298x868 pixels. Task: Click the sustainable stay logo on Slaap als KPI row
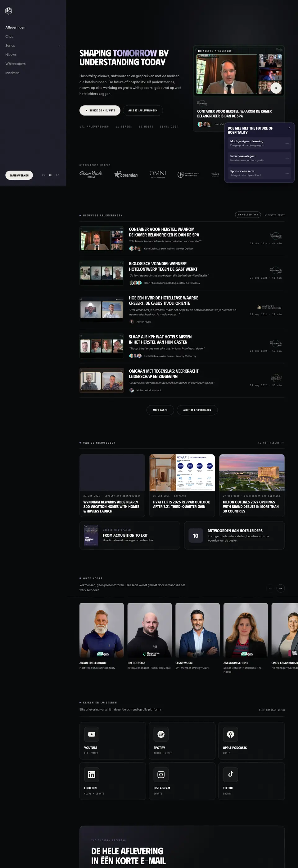coord(276,343)
